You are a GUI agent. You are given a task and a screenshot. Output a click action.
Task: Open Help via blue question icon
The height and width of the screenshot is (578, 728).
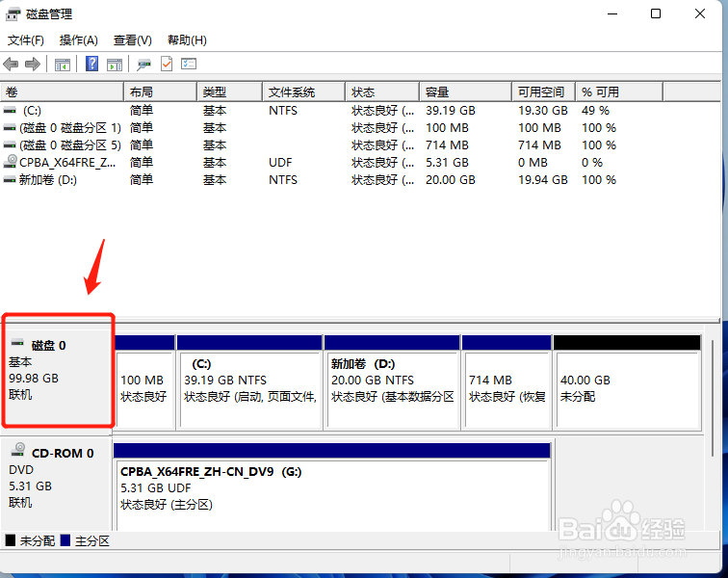tap(91, 64)
